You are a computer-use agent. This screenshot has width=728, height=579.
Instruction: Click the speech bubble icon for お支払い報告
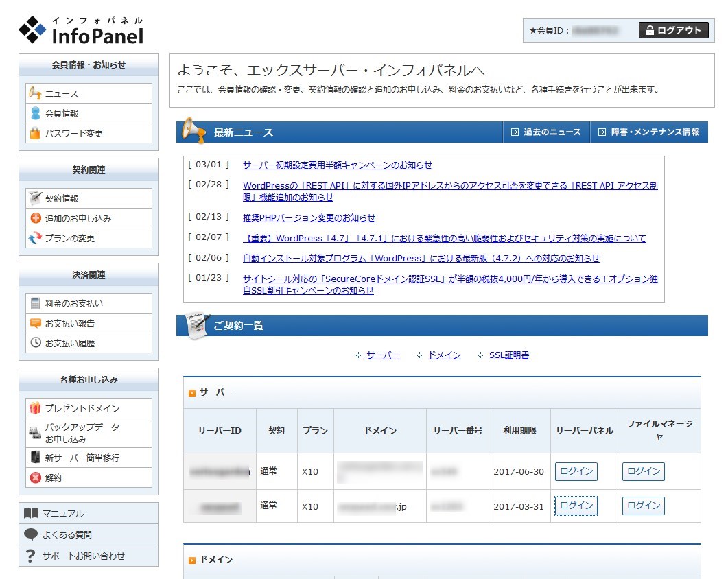point(35,323)
